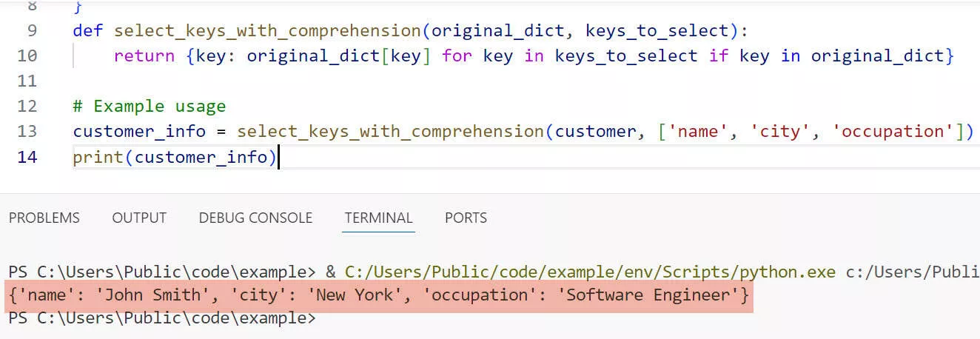This screenshot has height=339, width=980.
Task: Click the TERMINAL tab
Action: [378, 218]
